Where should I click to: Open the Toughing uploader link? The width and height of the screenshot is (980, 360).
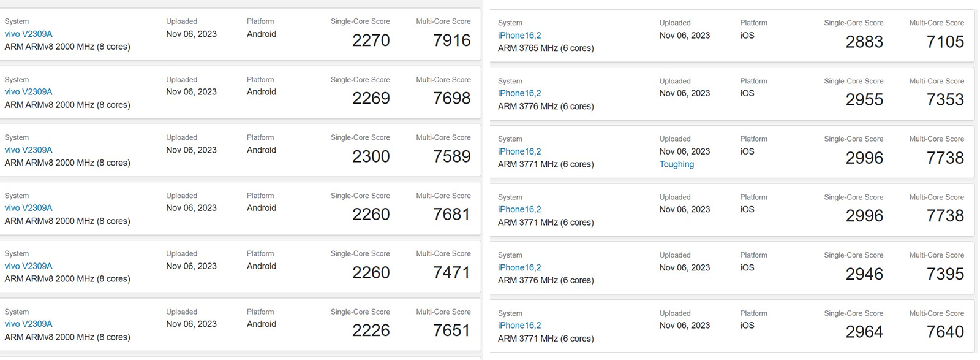[676, 164]
